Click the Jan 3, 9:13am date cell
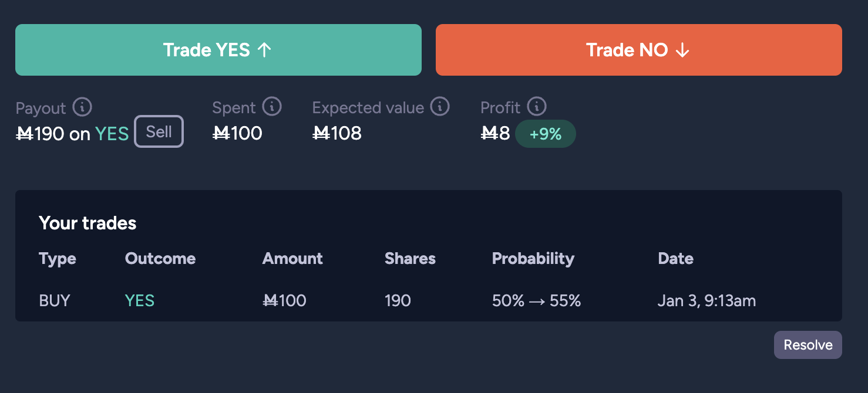 (707, 301)
